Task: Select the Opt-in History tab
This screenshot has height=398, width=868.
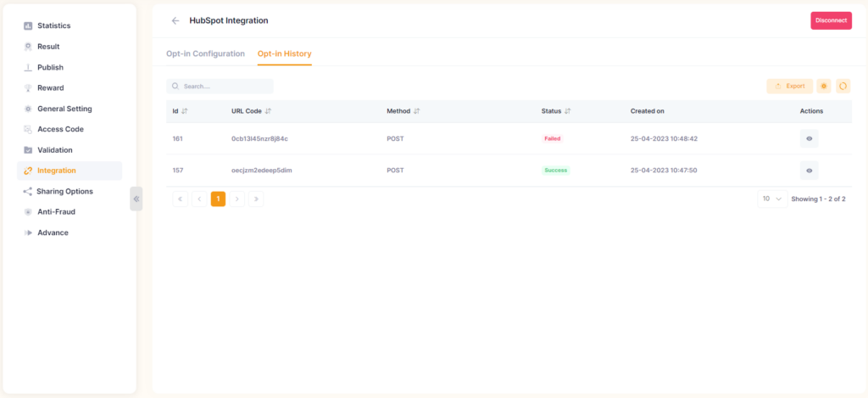Action: (285, 53)
